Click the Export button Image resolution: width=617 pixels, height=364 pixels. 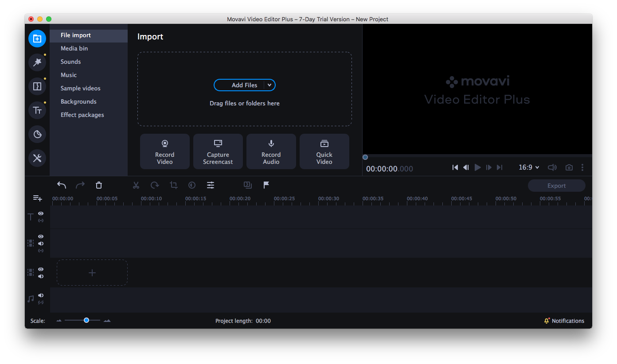557,186
